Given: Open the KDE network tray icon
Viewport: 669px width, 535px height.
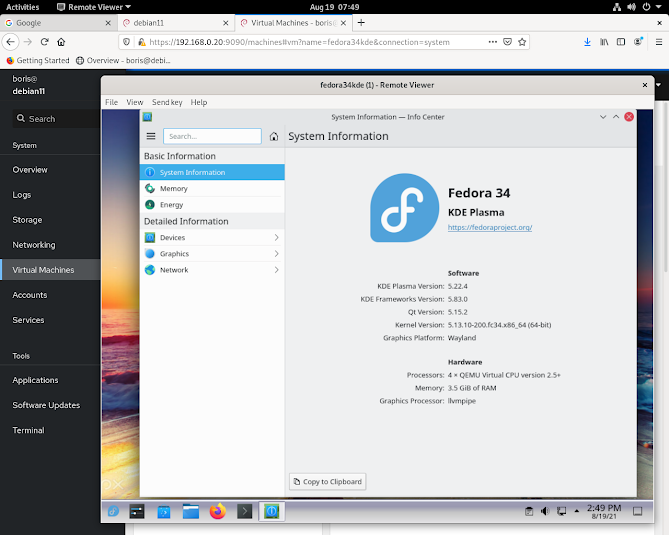Looking at the screenshot, I should (x=561, y=511).
